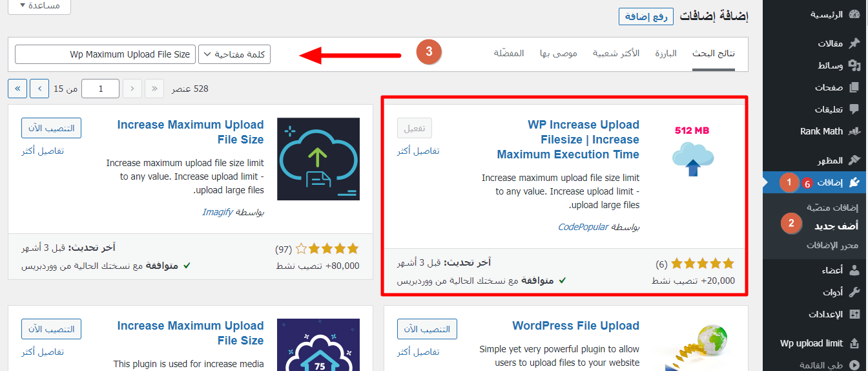Screen dimensions: 868x371
Task: Click the 528 عنصر results count
Action: pos(190,89)
